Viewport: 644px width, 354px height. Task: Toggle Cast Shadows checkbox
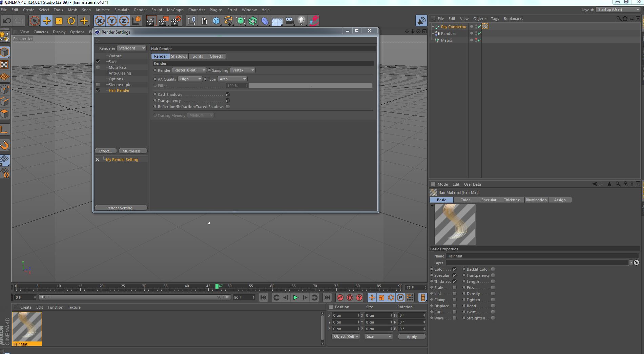coord(228,95)
